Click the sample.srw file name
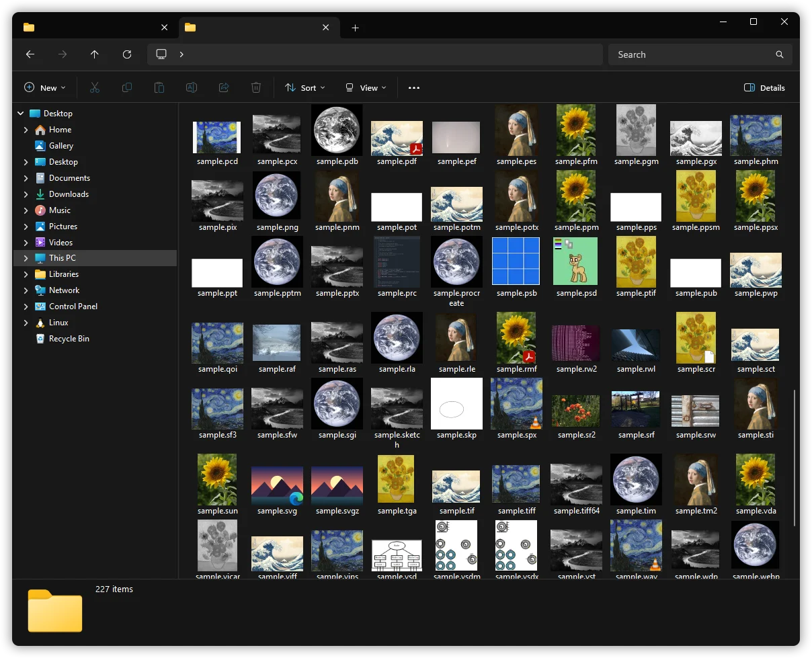The width and height of the screenshot is (812, 658). (x=696, y=435)
